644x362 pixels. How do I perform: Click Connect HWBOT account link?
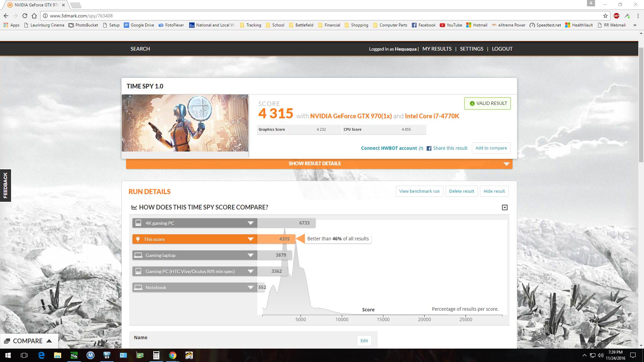pyautogui.click(x=389, y=148)
